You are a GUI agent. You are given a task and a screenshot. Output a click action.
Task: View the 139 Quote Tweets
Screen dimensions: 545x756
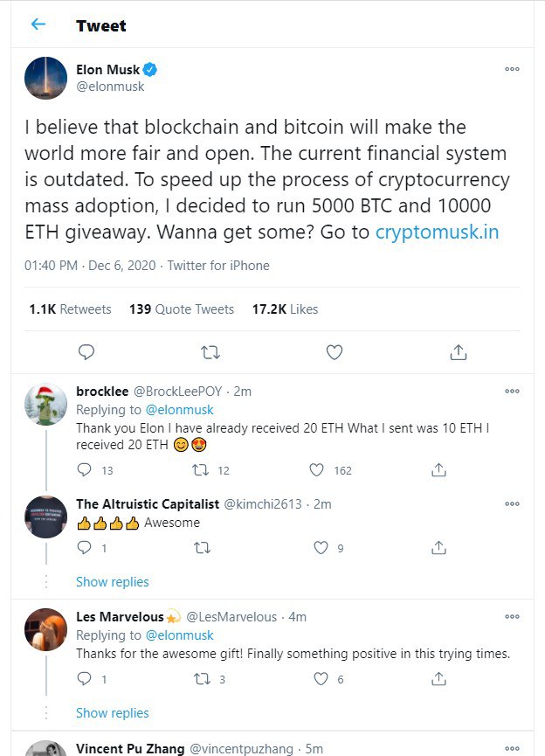(x=182, y=309)
